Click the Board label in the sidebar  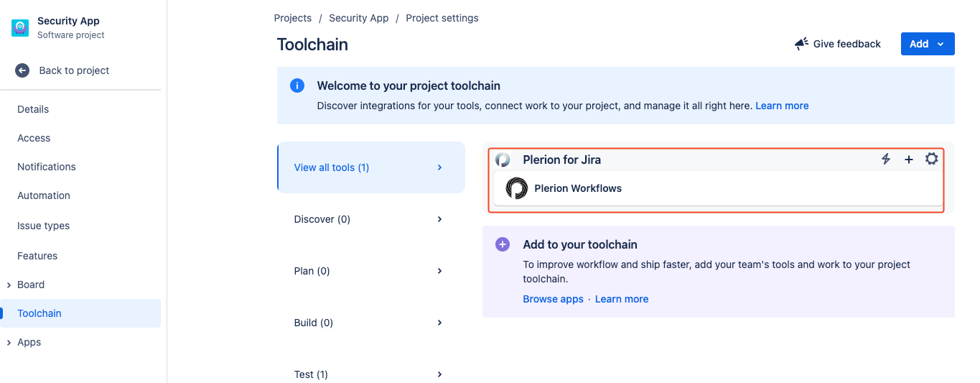pyautogui.click(x=31, y=285)
